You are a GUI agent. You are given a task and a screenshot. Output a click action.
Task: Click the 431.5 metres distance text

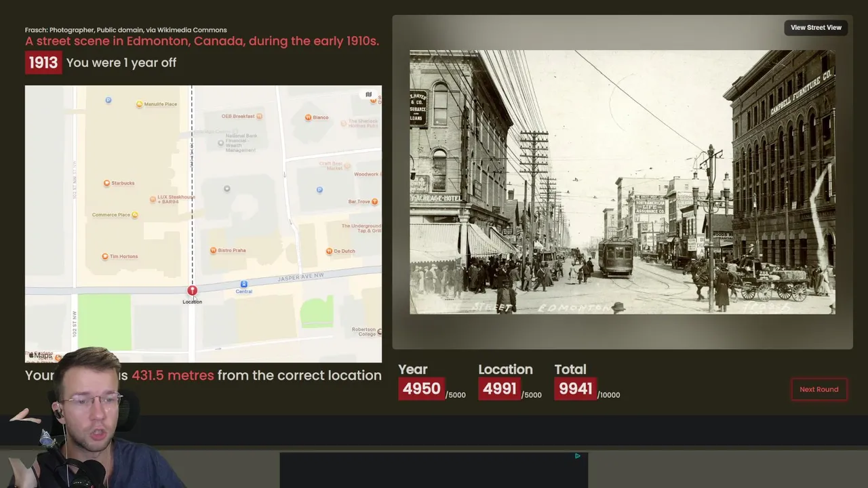pyautogui.click(x=173, y=375)
